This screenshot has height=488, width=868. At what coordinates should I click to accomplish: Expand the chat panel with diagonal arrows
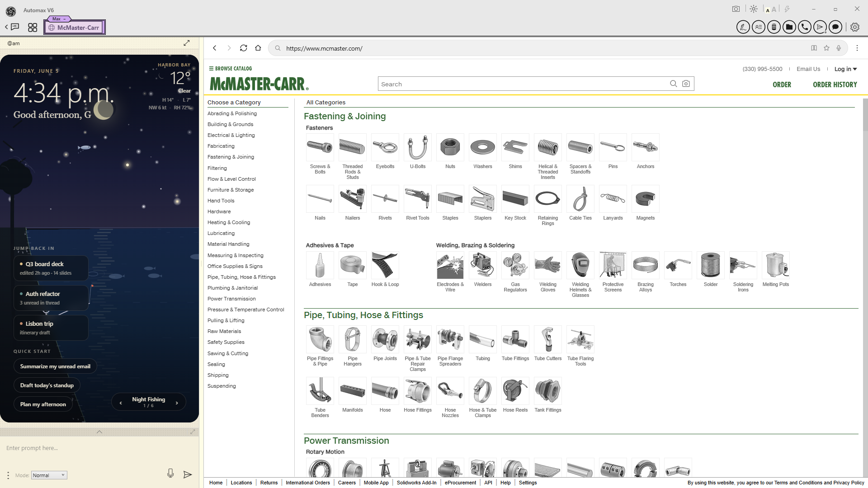coord(187,43)
